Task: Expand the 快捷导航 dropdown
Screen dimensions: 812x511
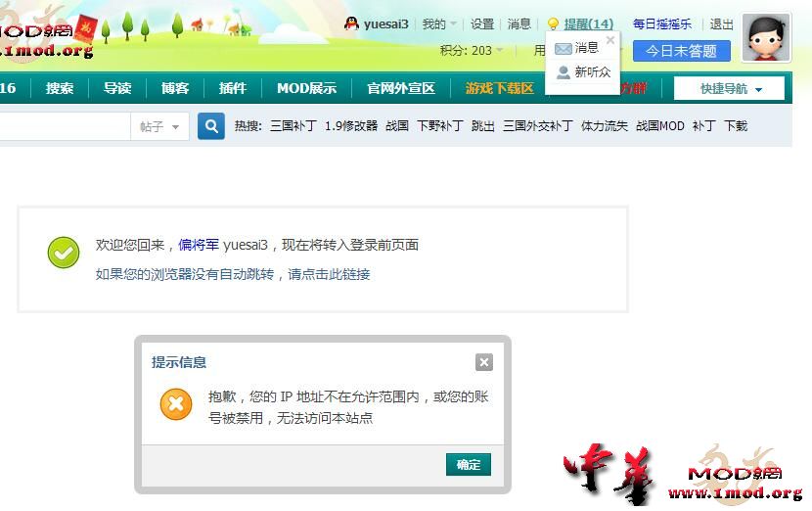Action: pos(729,89)
